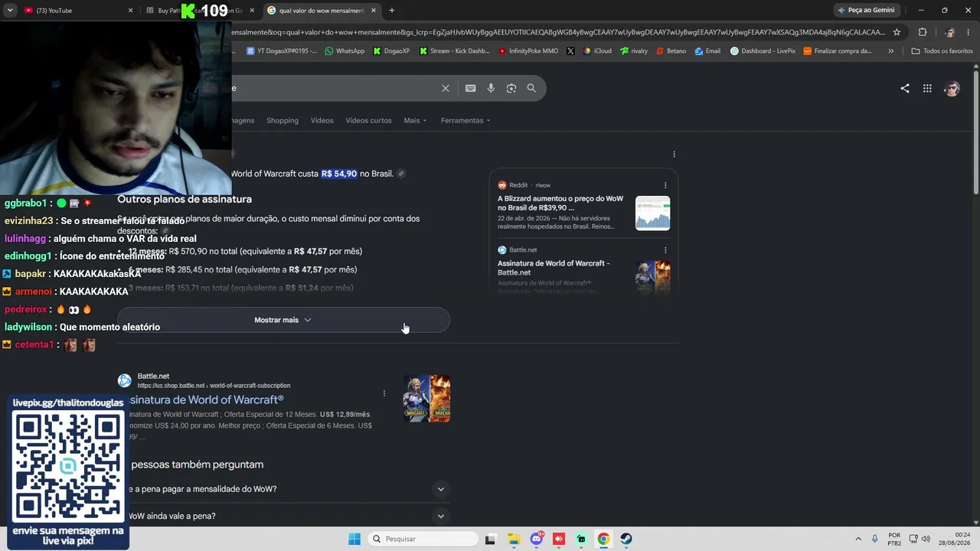980x551 pixels.
Task: Open the AI overview three-dot options menu
Action: pos(674,155)
